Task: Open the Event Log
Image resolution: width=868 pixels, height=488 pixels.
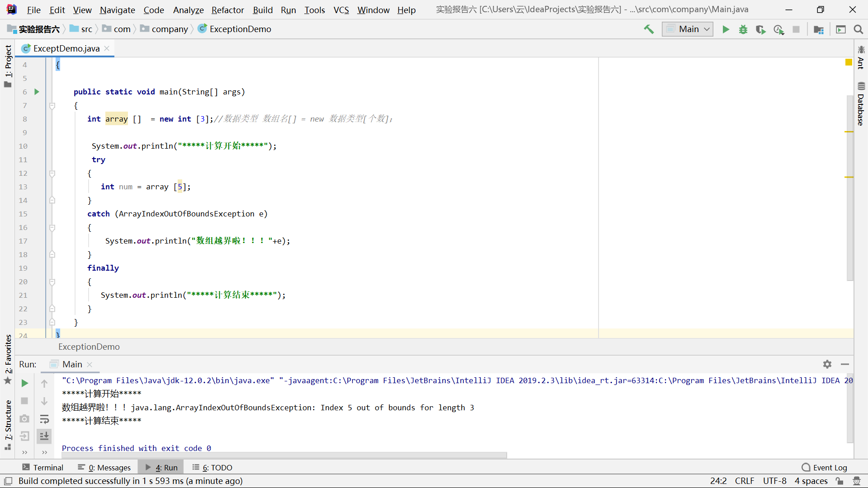Action: pos(825,467)
